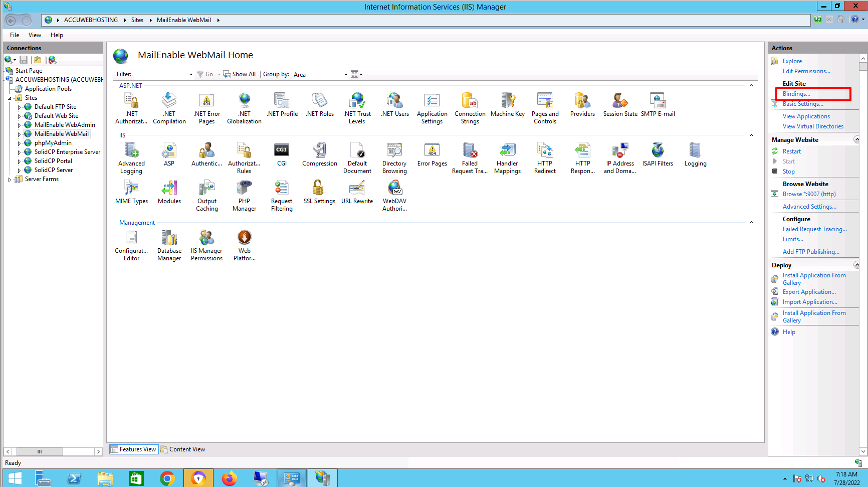This screenshot has height=487, width=868.
Task: Open .NET Globalization feature
Action: (x=244, y=108)
